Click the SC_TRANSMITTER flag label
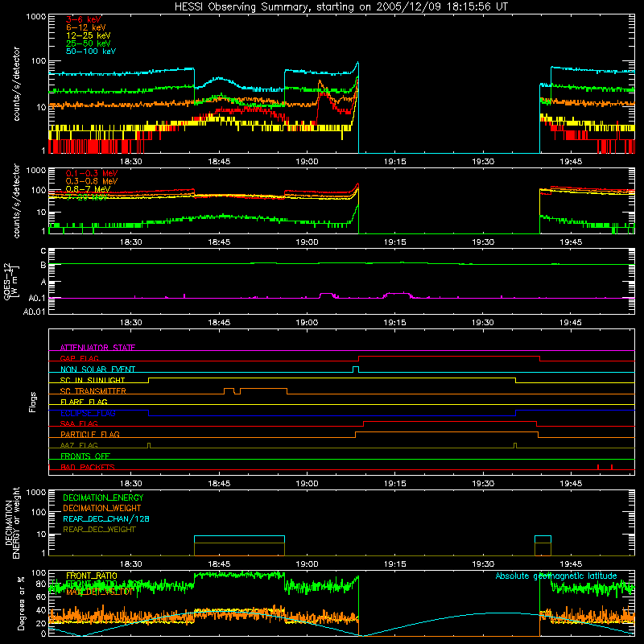Image resolution: width=644 pixels, height=644 pixels. click(93, 390)
